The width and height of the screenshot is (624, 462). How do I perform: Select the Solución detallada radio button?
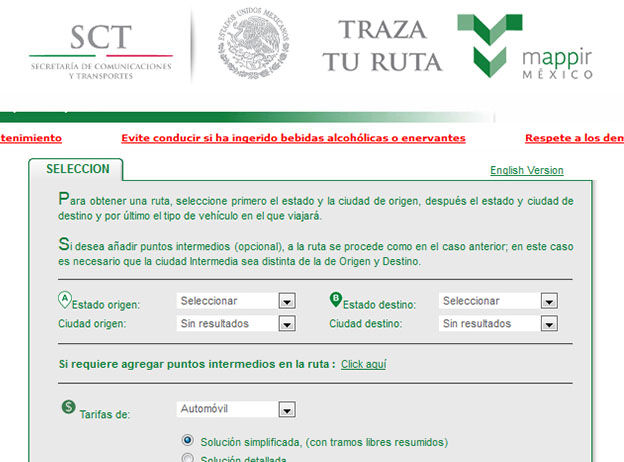click(x=187, y=458)
